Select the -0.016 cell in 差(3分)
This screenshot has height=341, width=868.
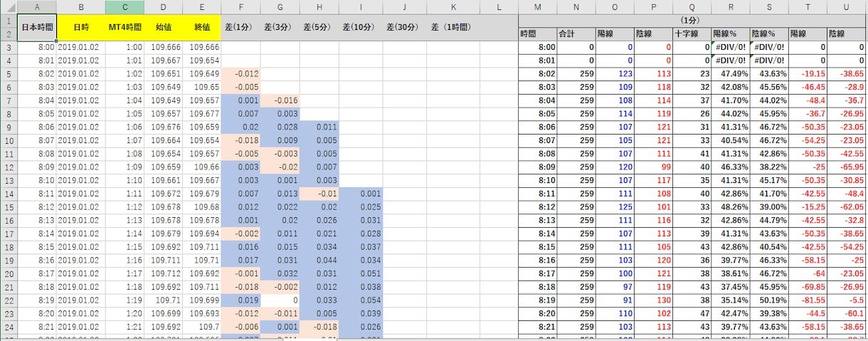tap(280, 100)
